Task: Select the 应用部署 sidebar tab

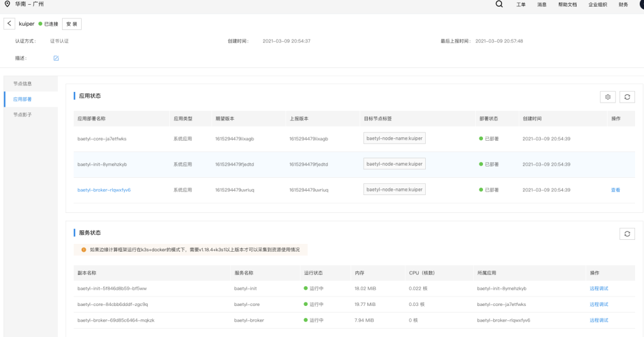Action: 31,100
